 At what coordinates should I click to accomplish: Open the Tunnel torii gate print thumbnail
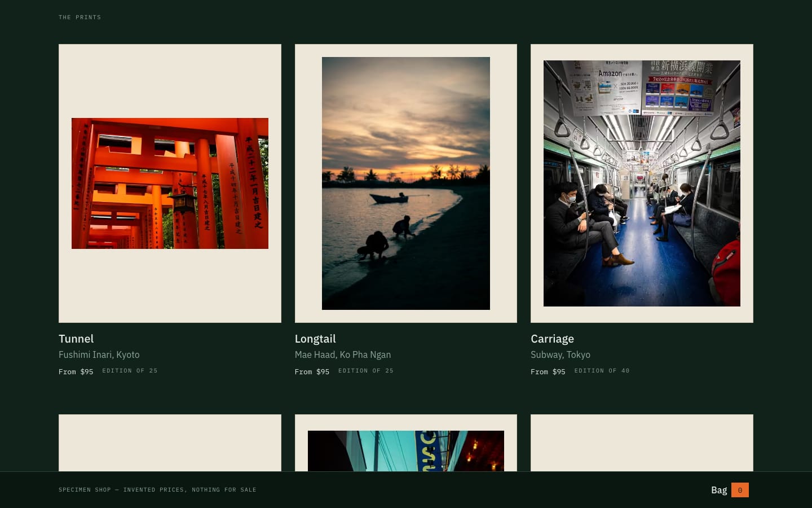click(170, 183)
